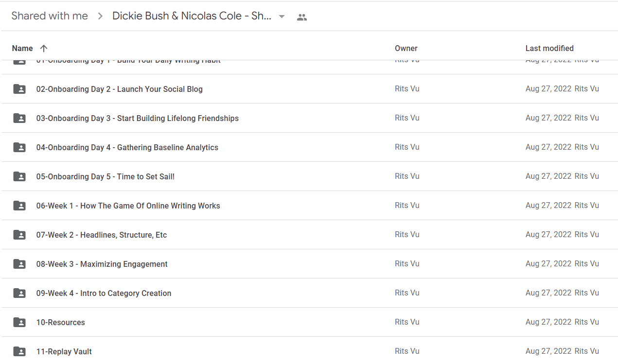Click the shared folder icon beside 11-Replay Vault
Viewport: 618px width, 364px height.
coord(19,351)
